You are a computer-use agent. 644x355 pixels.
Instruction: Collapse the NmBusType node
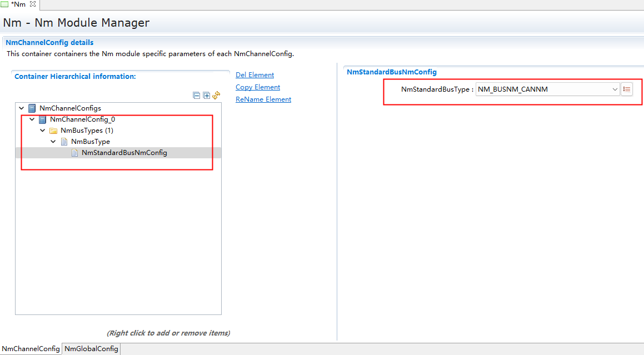click(53, 142)
